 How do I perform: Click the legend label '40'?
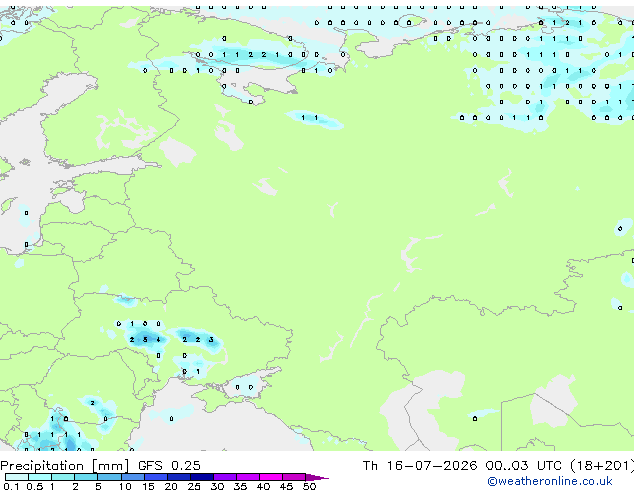pos(263,486)
